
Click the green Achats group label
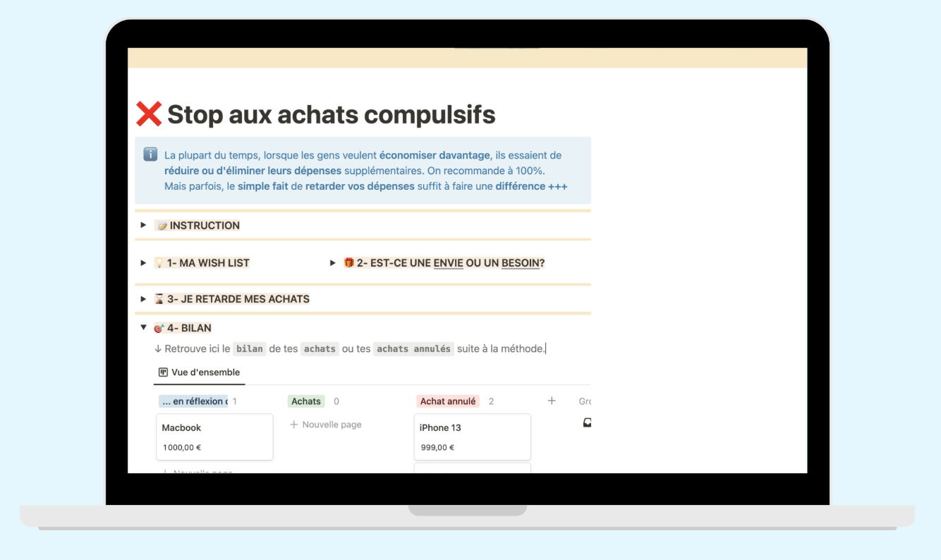pos(306,401)
